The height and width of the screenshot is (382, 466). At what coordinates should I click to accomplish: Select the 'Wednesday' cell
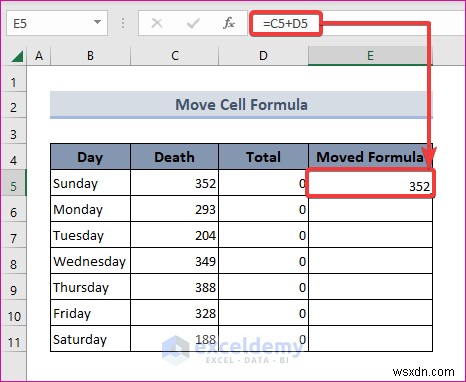click(90, 261)
